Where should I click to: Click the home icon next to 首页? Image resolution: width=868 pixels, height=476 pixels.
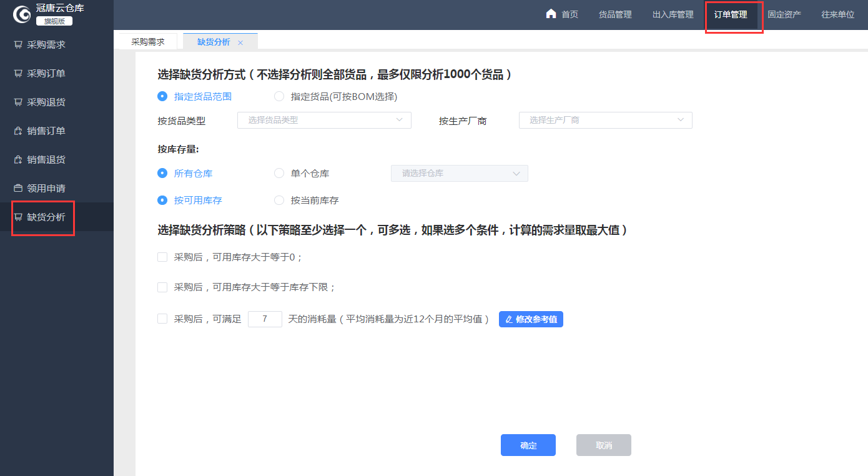click(x=551, y=14)
